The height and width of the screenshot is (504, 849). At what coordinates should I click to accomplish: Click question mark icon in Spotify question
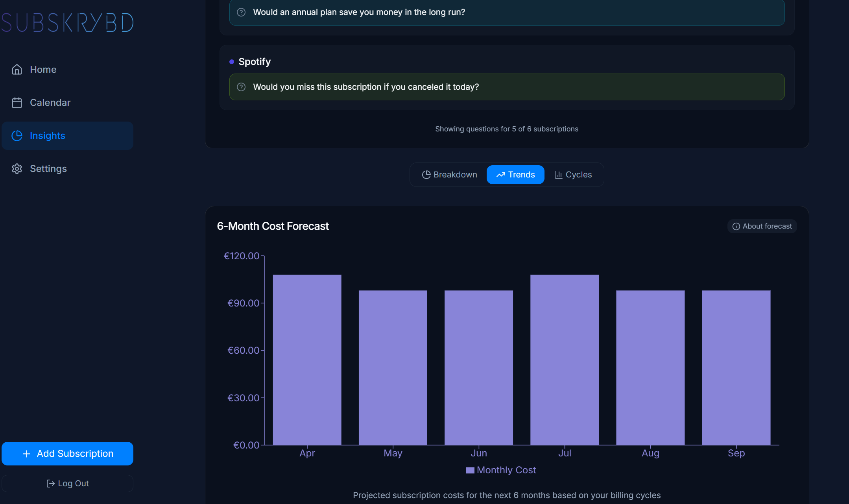click(x=241, y=87)
